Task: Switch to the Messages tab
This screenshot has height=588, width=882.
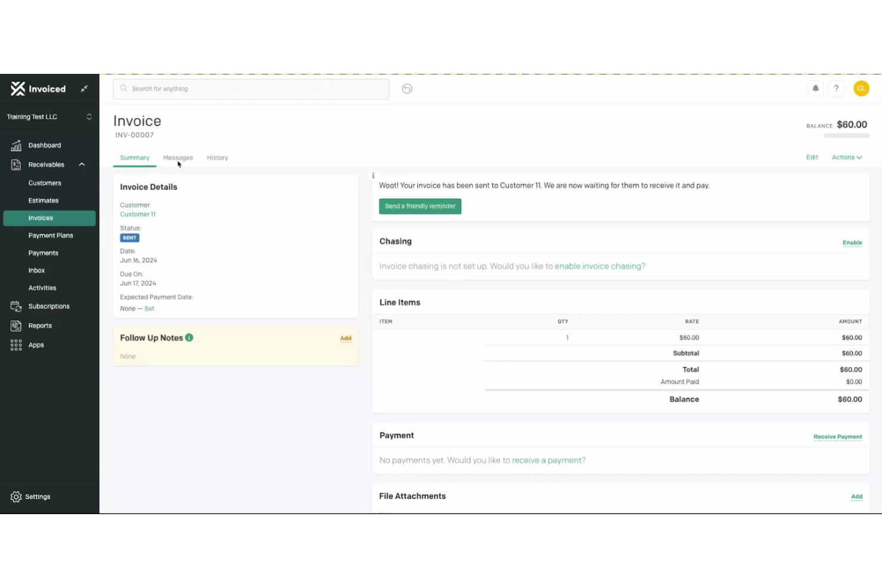Action: [x=178, y=157]
